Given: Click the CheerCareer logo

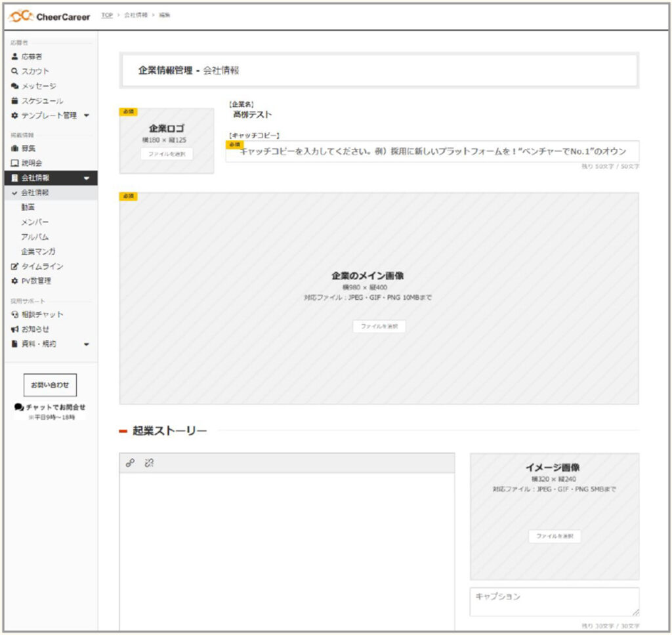Looking at the screenshot, I should tap(50, 16).
